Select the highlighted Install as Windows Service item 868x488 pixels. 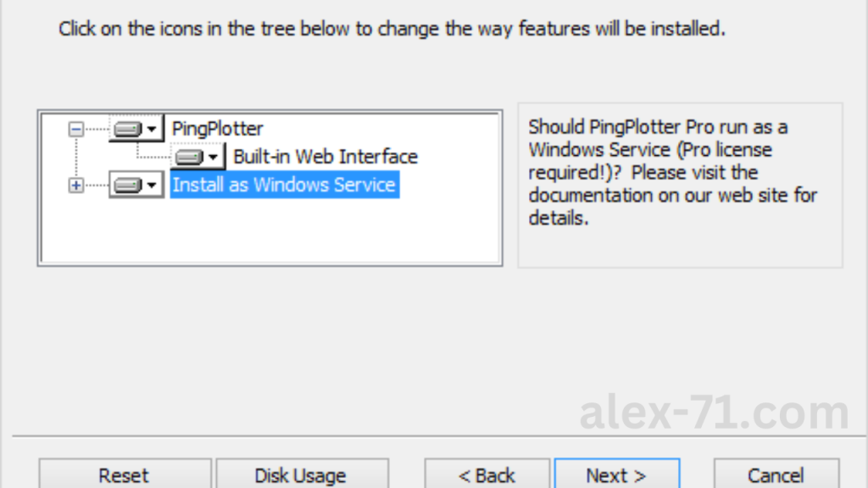pyautogui.click(x=284, y=185)
